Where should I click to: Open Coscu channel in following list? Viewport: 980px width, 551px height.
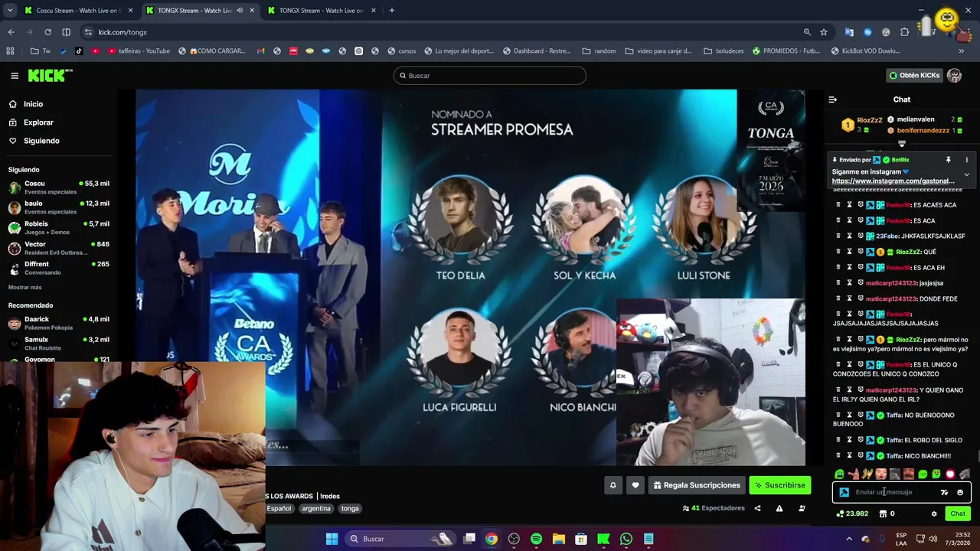pos(58,187)
